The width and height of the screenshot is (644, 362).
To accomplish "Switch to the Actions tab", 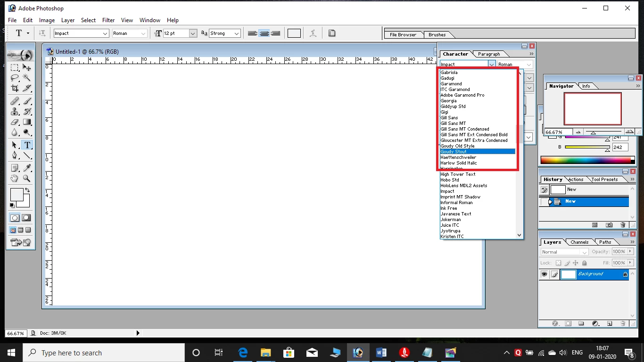I will tap(576, 180).
